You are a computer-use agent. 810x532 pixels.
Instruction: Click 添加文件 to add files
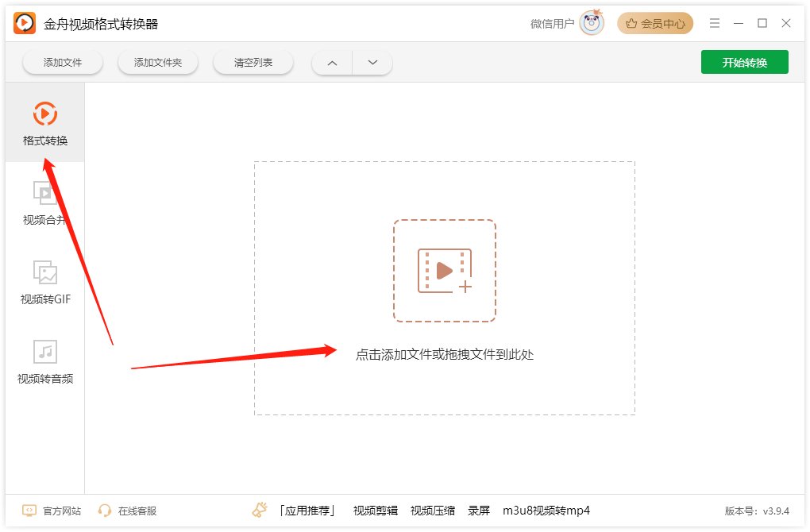pos(63,61)
